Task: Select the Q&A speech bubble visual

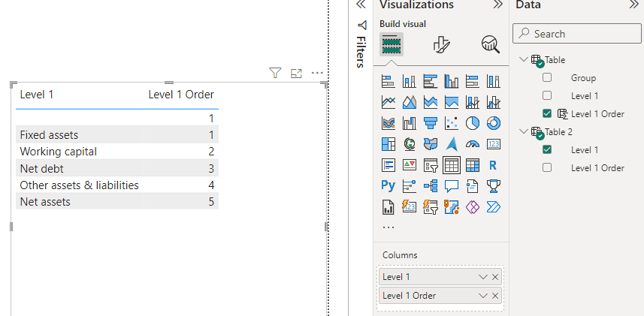Action: (x=452, y=186)
